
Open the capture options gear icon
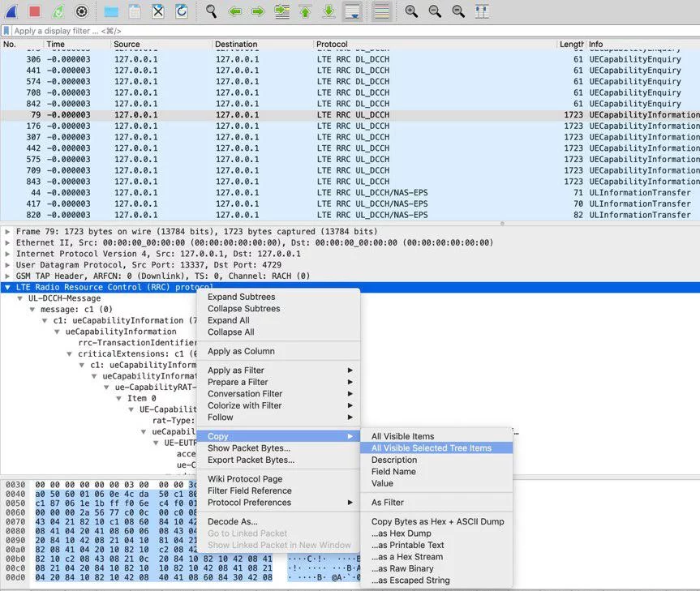tap(81, 11)
